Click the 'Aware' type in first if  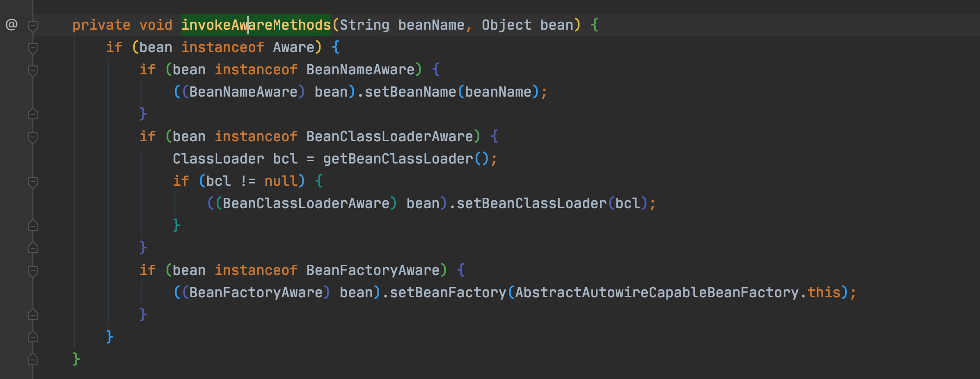294,47
